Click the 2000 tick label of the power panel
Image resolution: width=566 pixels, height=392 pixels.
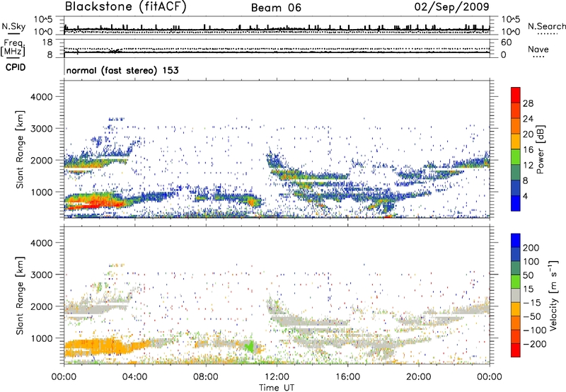tap(42, 160)
